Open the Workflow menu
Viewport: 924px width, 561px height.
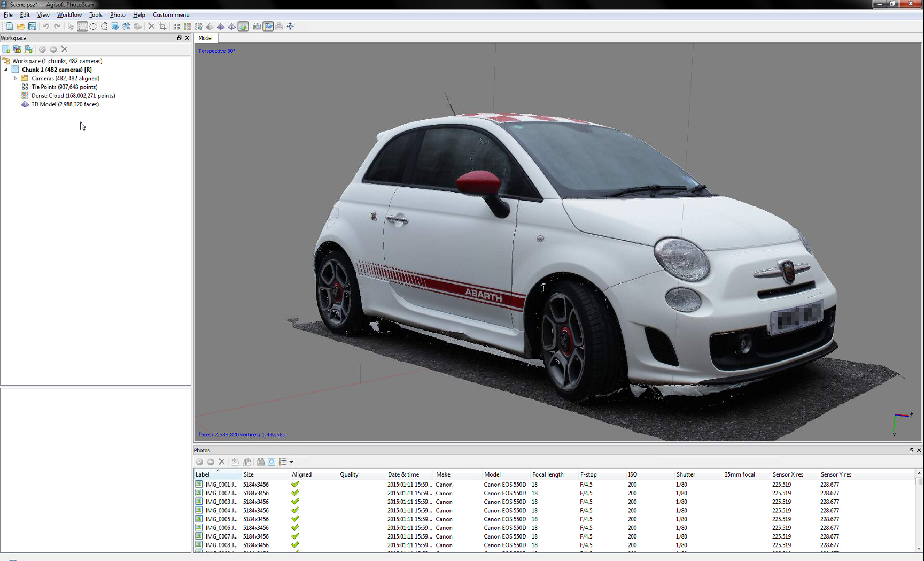click(69, 14)
